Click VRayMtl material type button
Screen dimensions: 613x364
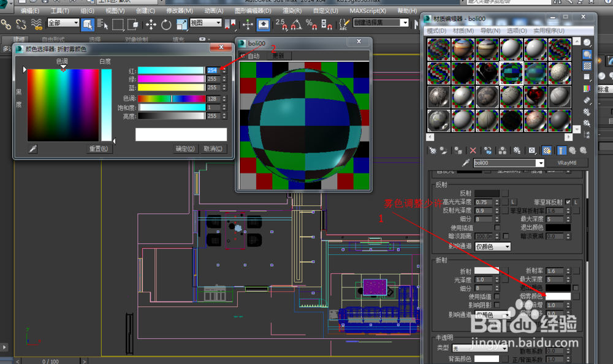(x=567, y=162)
